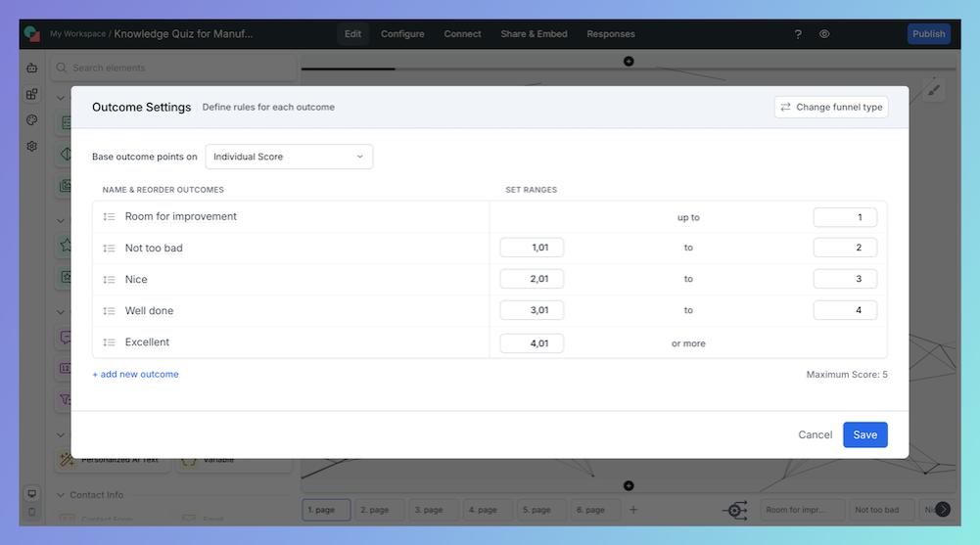
Task: Open the Configure tab
Action: pyautogui.click(x=402, y=34)
